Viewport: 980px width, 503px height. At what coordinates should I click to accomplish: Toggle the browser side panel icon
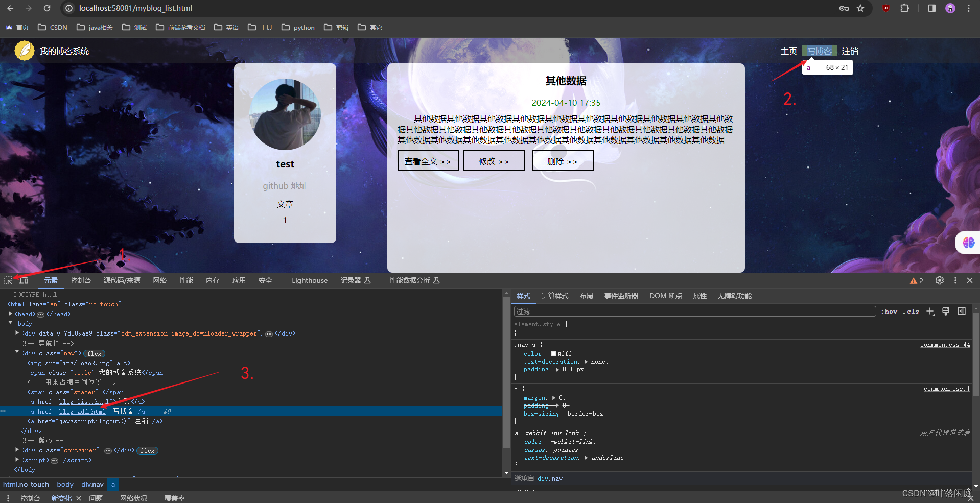coord(932,8)
